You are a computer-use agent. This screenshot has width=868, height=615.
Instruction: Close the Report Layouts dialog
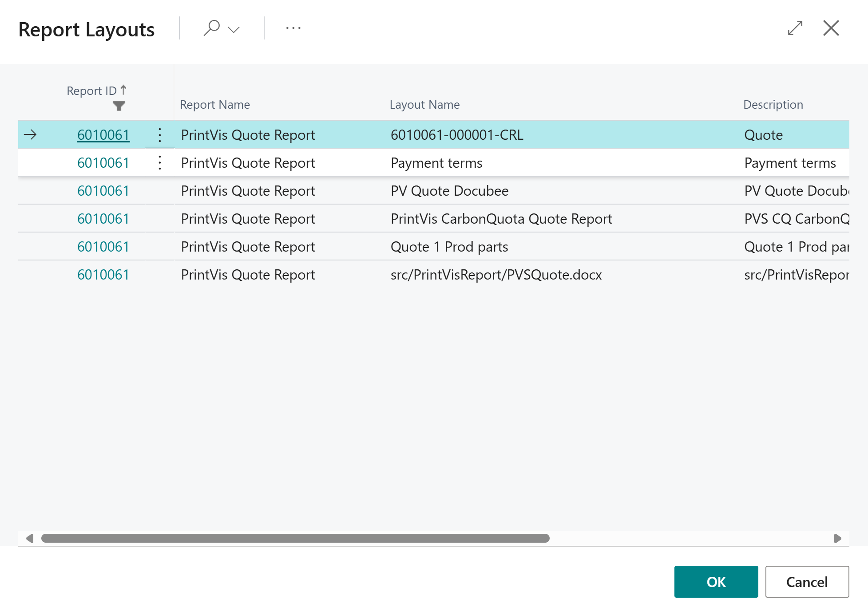pos(831,28)
